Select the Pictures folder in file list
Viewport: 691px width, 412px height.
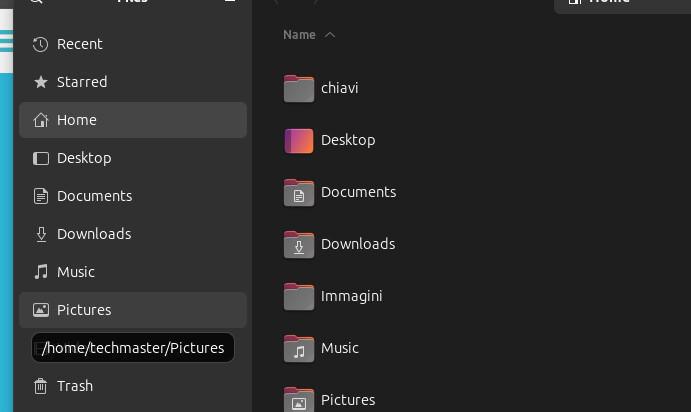pos(347,399)
